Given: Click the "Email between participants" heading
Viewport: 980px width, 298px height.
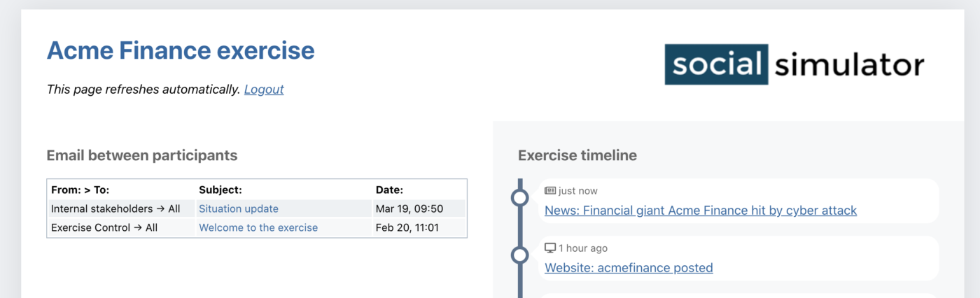Looking at the screenshot, I should click(x=142, y=155).
